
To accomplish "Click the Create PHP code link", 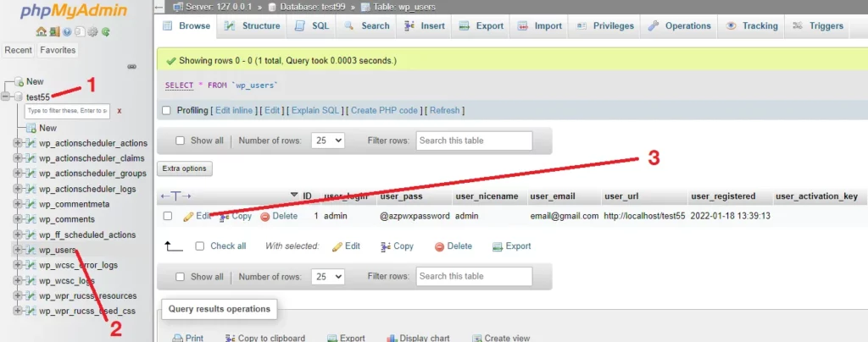I will click(x=384, y=111).
